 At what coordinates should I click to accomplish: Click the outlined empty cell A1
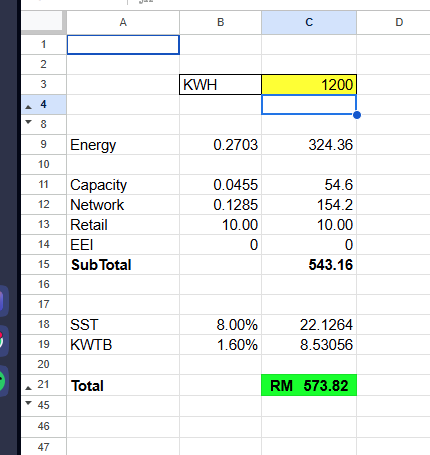pyautogui.click(x=123, y=45)
